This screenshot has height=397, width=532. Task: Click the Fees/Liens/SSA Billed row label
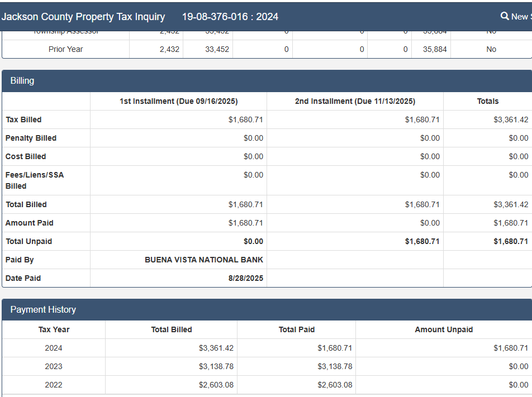click(x=35, y=180)
